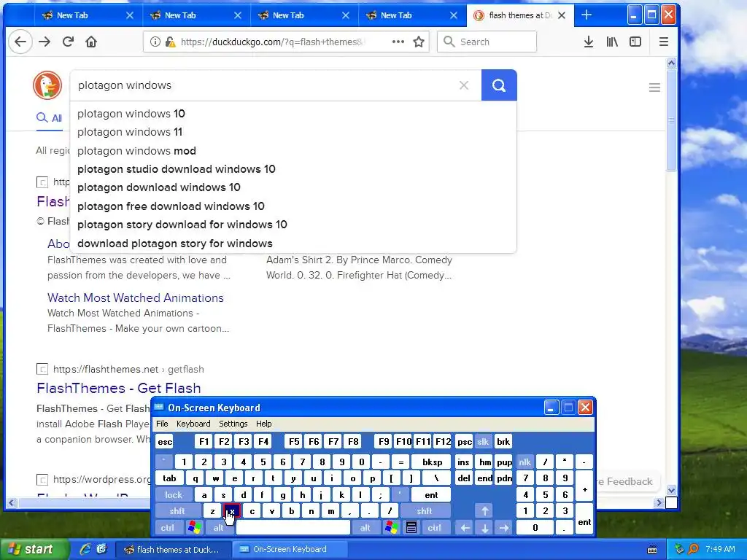
Task: Open the File menu in On-Screen Keyboard
Action: tap(162, 424)
